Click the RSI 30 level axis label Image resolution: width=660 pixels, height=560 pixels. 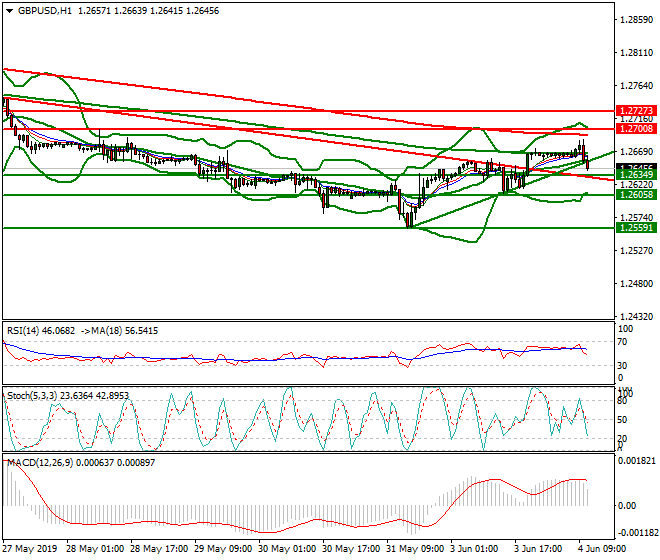click(x=623, y=365)
